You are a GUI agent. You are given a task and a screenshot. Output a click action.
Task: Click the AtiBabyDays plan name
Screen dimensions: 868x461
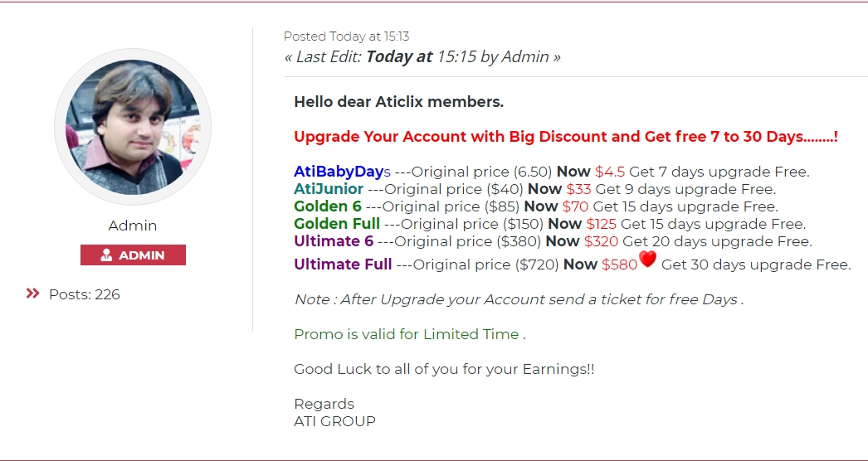(342, 172)
